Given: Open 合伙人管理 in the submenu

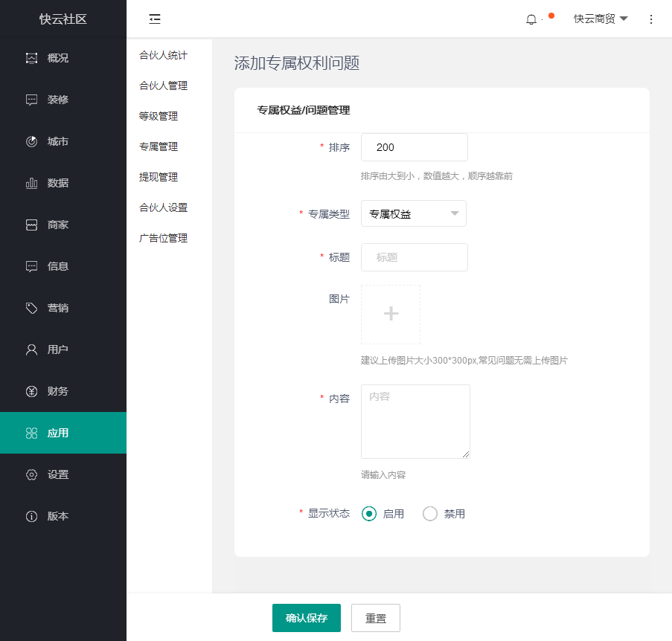Looking at the screenshot, I should pos(163,86).
